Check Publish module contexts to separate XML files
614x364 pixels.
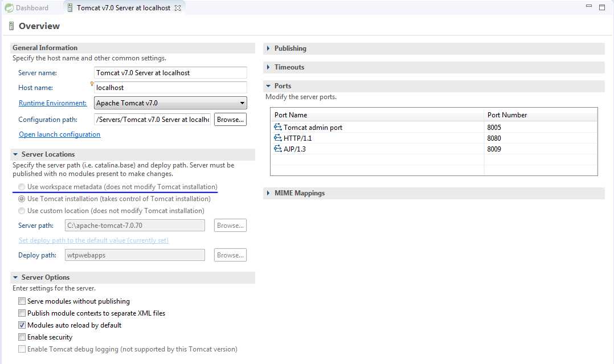pos(22,313)
